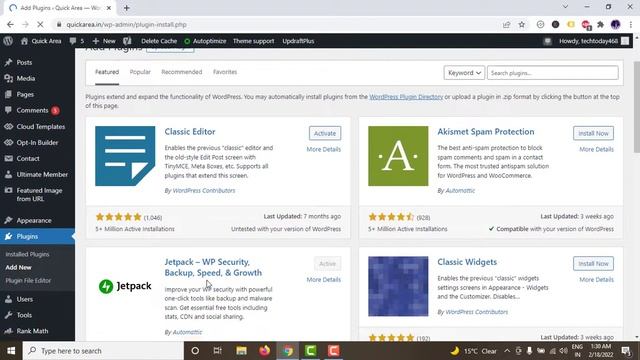The height and width of the screenshot is (360, 640).
Task: View More Details for Akismet
Action: point(596,149)
